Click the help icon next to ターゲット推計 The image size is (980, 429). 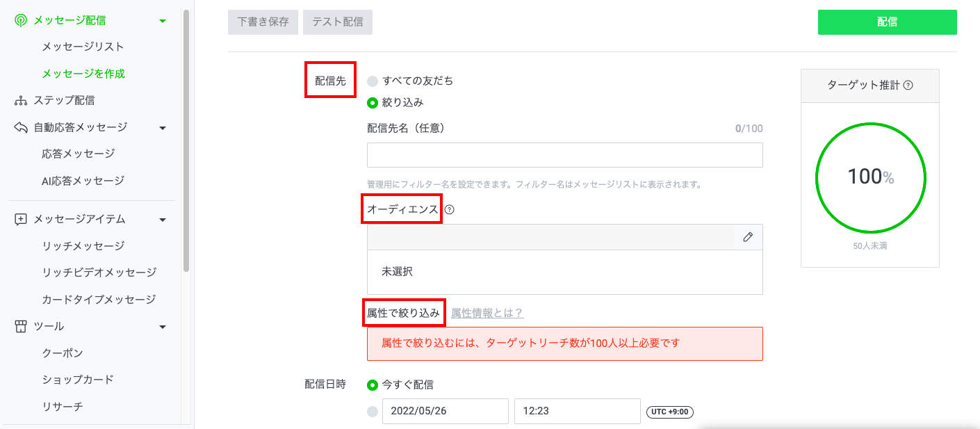[x=908, y=86]
